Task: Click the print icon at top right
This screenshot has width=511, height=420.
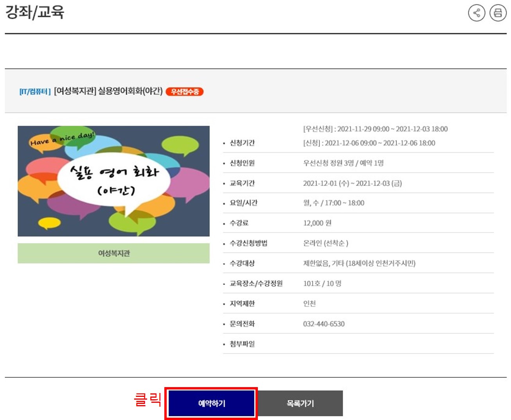Action: click(498, 13)
